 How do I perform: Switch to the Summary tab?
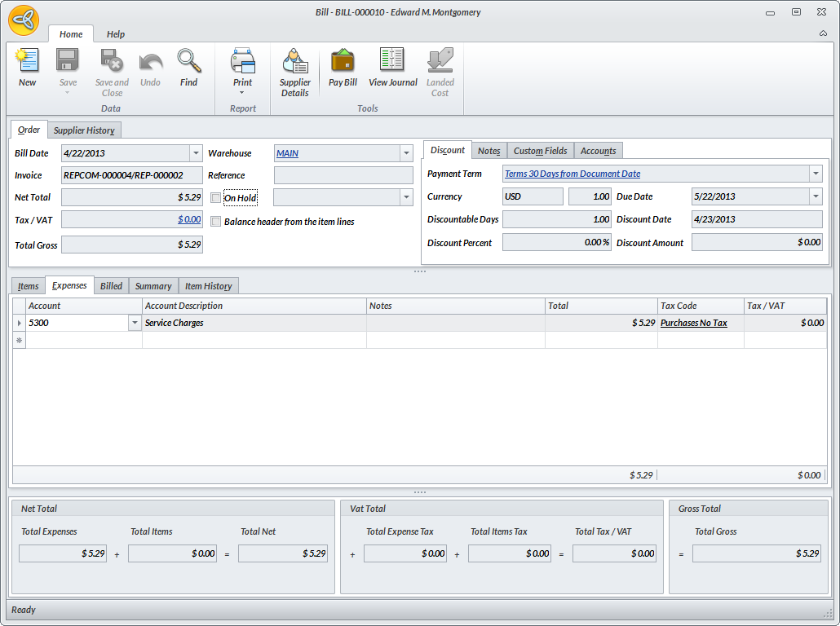[153, 286]
